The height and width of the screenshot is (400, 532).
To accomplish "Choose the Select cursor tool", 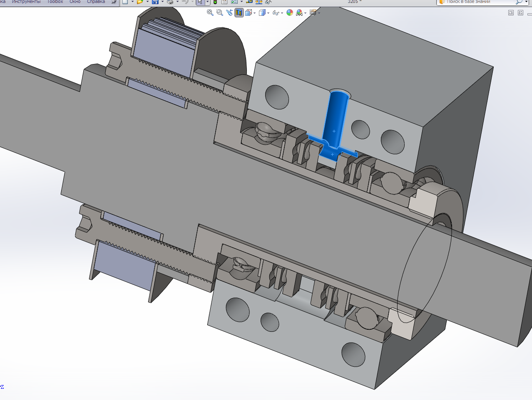I will click(x=200, y=2).
